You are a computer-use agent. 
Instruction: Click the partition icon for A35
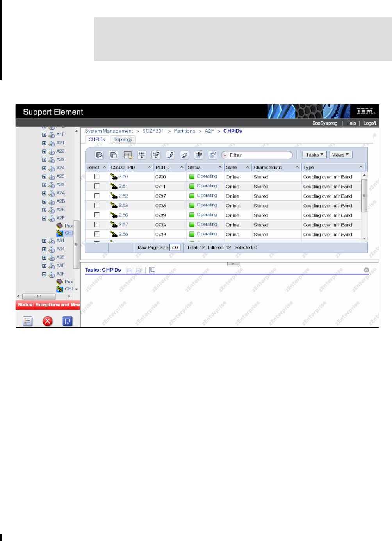click(x=52, y=258)
